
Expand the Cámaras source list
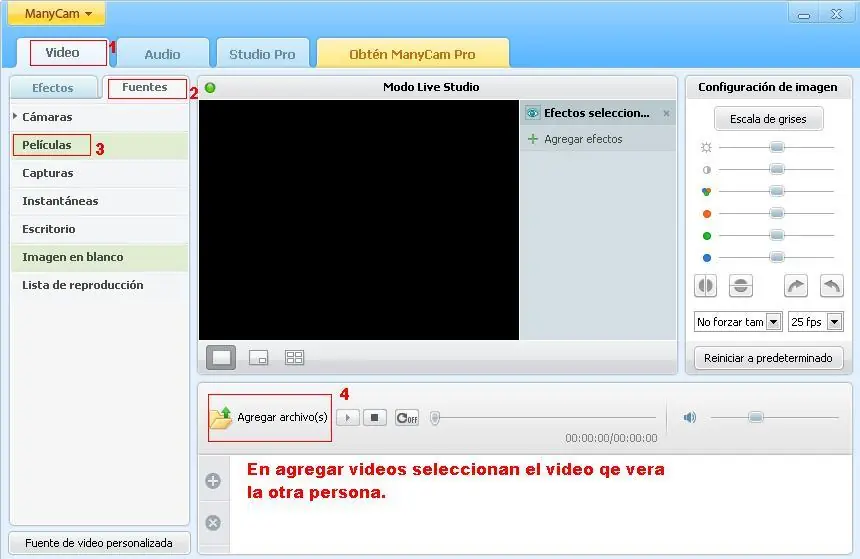tap(15, 116)
